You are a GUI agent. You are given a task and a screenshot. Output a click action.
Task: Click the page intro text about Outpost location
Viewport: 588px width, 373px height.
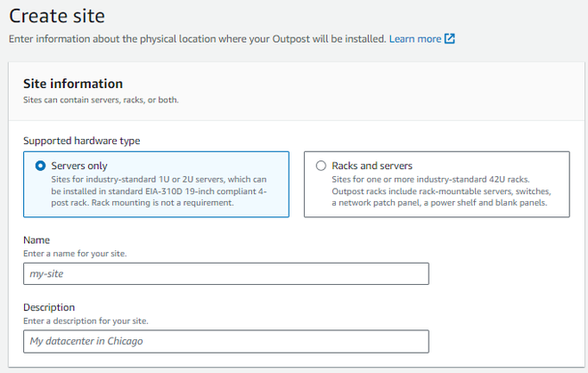click(196, 39)
